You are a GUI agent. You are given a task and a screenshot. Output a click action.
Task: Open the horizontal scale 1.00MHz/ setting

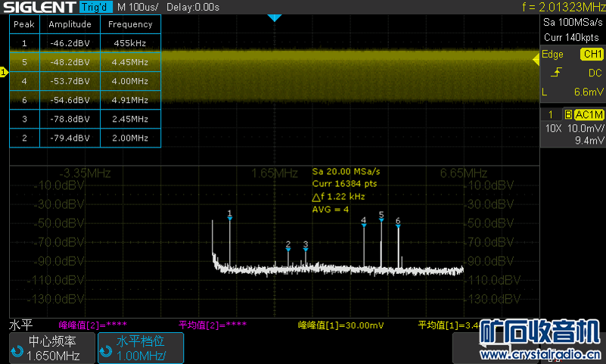click(142, 349)
